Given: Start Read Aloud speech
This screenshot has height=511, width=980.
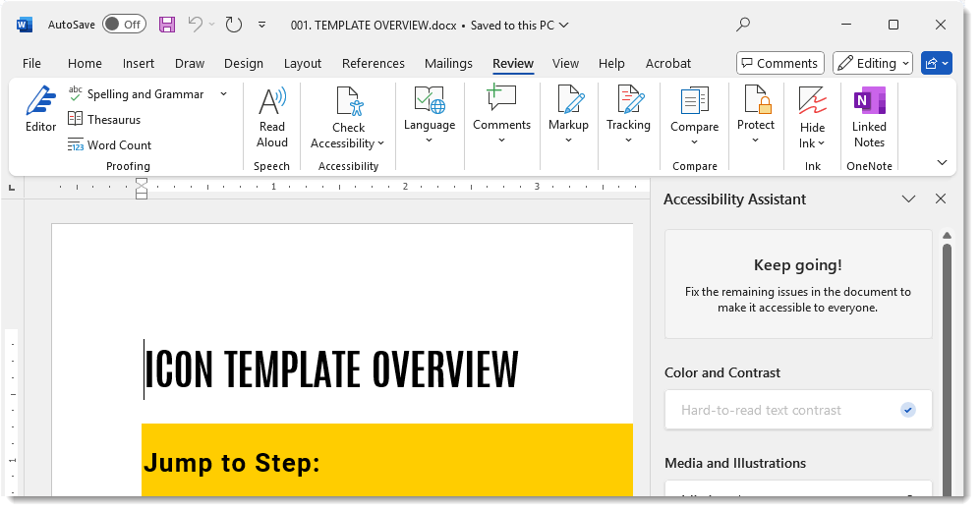Looking at the screenshot, I should [272, 117].
